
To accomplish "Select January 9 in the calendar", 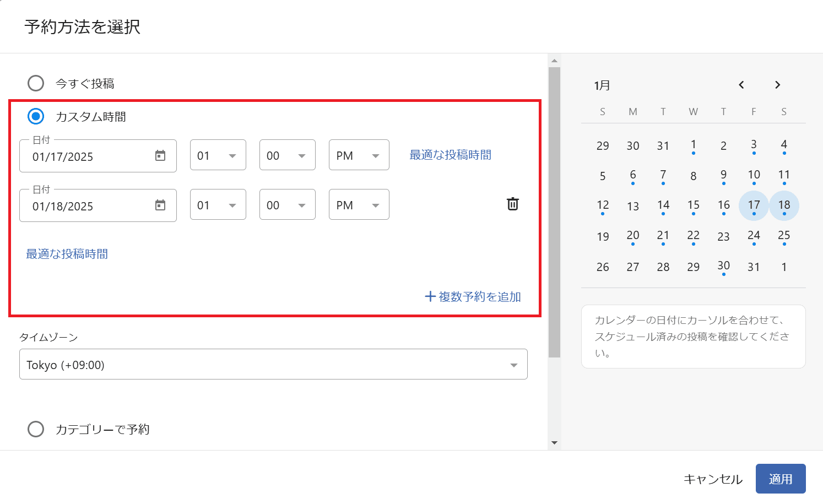I will click(723, 175).
